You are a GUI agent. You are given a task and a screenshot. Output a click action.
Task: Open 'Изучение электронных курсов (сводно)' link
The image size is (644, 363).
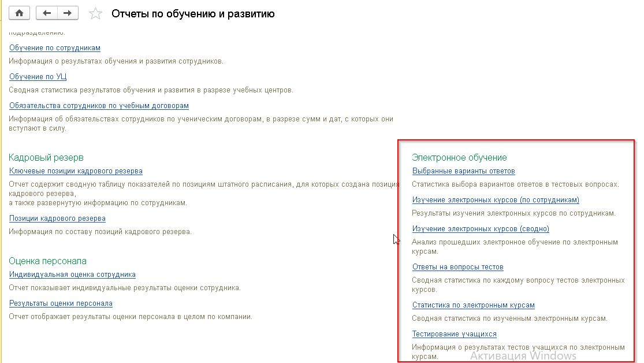pos(481,229)
